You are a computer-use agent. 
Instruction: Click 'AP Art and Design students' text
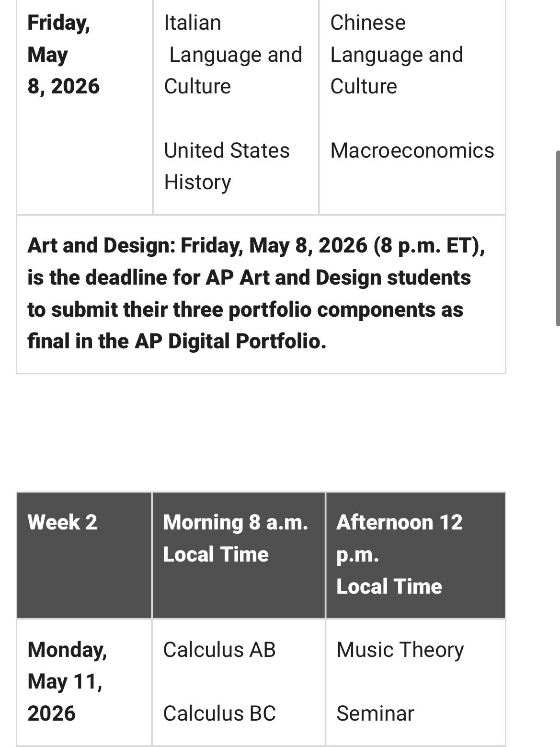coord(338,277)
